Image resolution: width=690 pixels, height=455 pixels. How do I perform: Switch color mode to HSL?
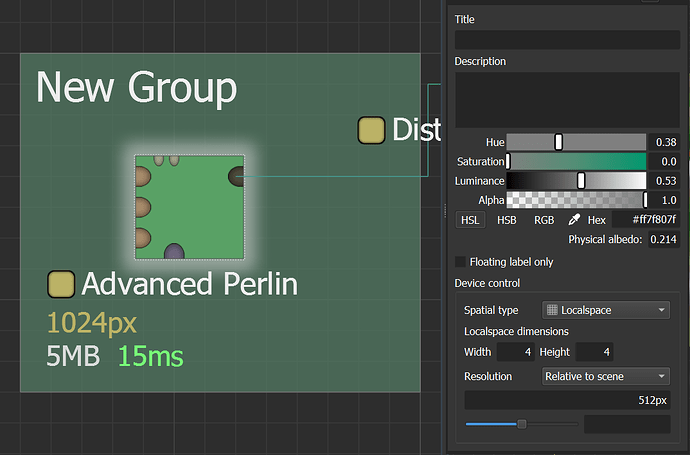pos(469,220)
